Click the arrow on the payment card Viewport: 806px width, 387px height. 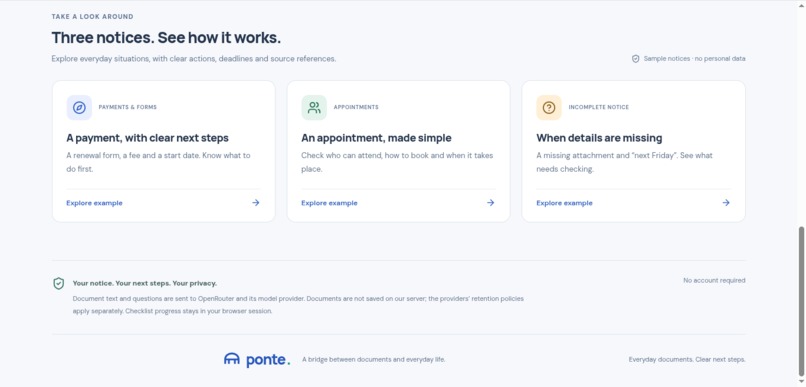(255, 202)
